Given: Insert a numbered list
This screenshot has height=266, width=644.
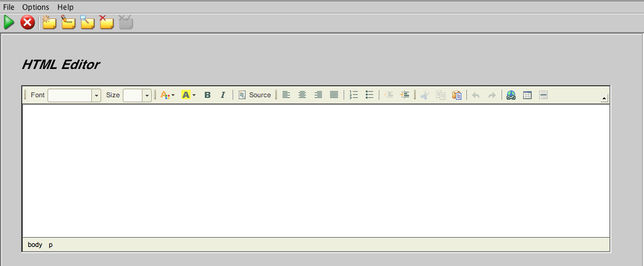Looking at the screenshot, I should [x=353, y=95].
